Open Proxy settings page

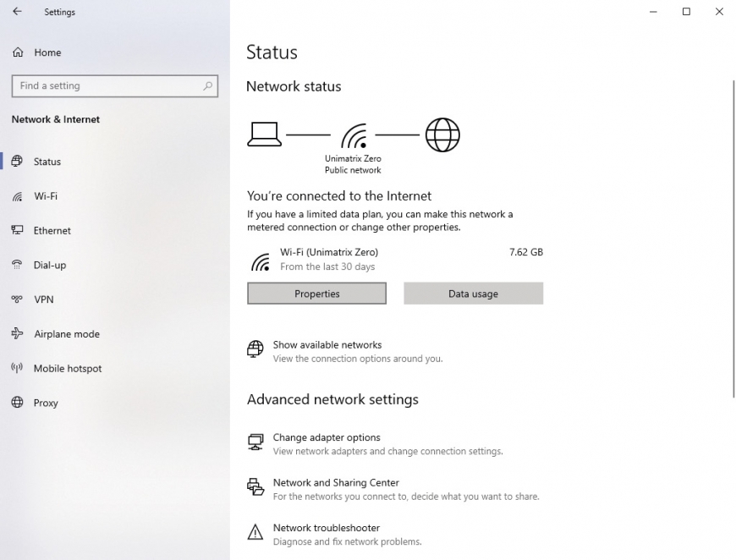(46, 403)
